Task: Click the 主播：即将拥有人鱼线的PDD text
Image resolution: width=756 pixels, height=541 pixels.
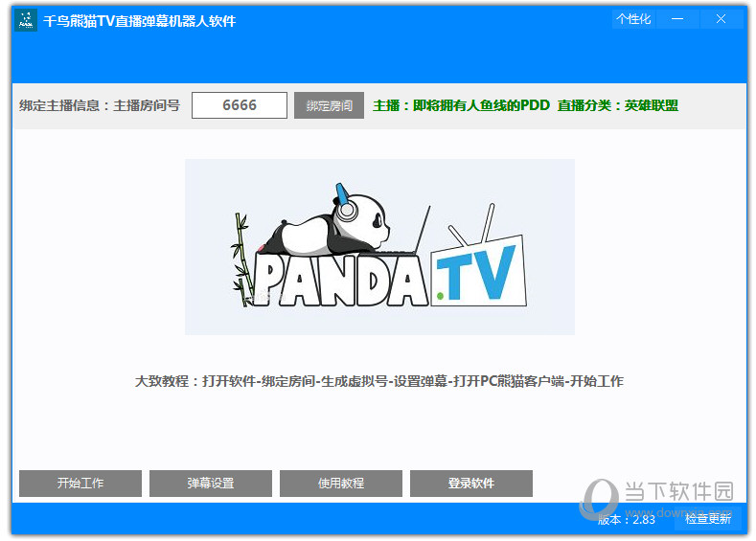Action: click(x=461, y=105)
